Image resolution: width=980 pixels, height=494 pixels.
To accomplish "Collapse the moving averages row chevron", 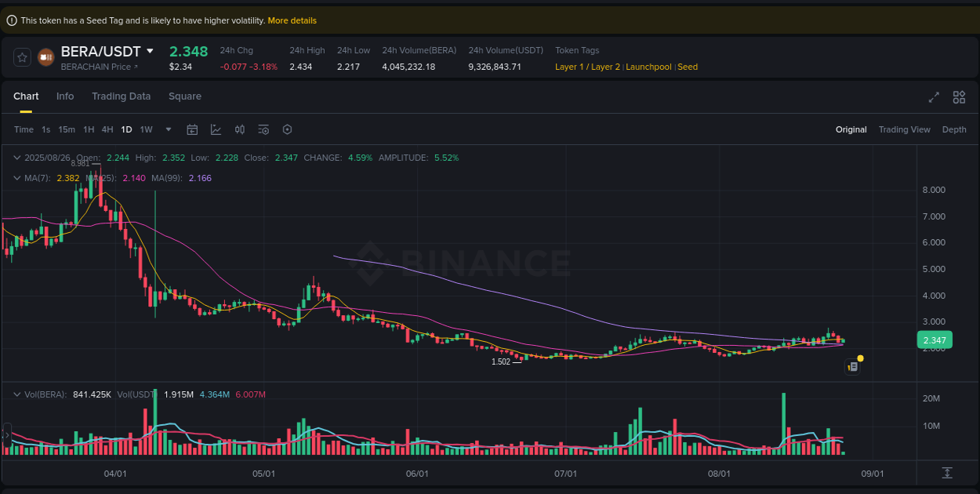I will [x=16, y=178].
